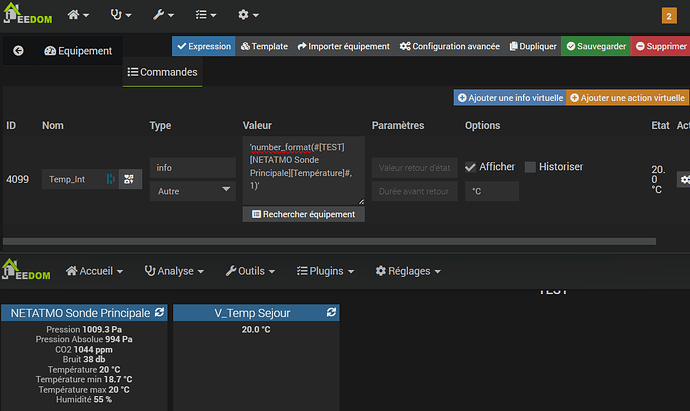
Task: Open the home icon menu in top navbar
Action: pos(78,15)
